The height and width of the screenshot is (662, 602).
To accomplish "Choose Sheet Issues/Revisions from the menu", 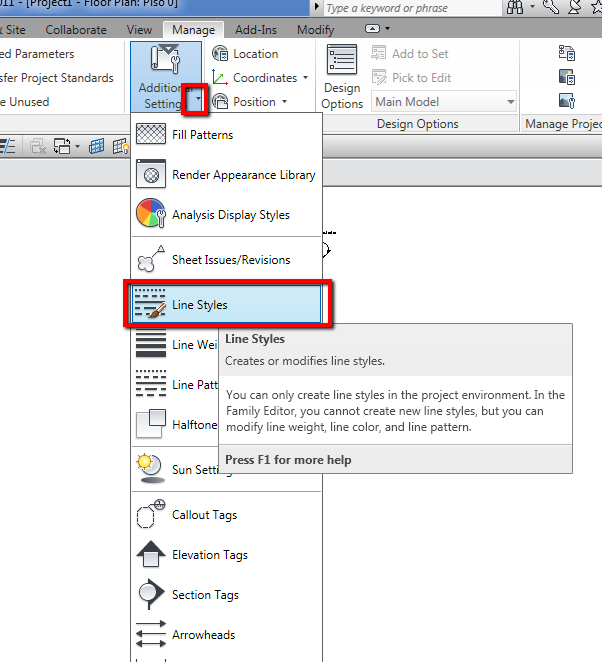I will 227,259.
